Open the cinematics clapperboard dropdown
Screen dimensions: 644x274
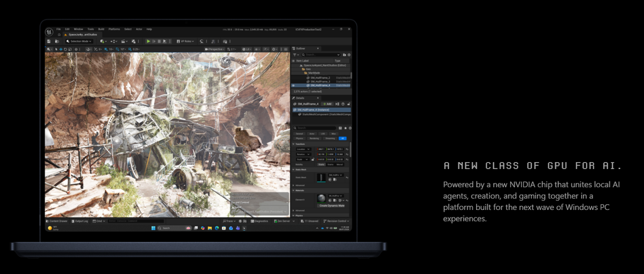click(125, 41)
